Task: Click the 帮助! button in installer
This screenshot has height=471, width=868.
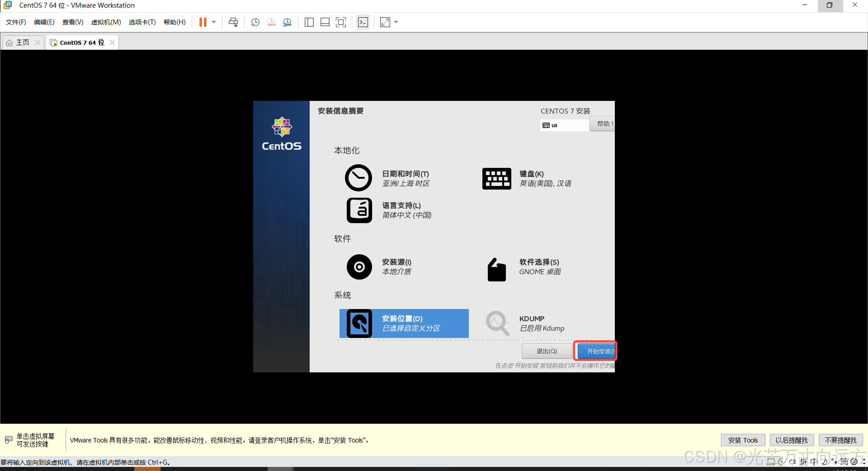Action: coord(603,124)
